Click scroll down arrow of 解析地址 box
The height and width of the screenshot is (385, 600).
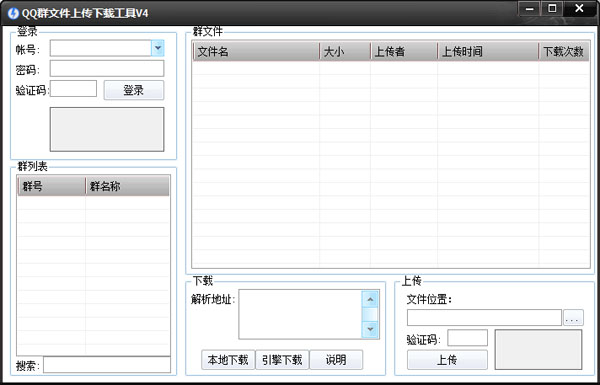pos(370,330)
